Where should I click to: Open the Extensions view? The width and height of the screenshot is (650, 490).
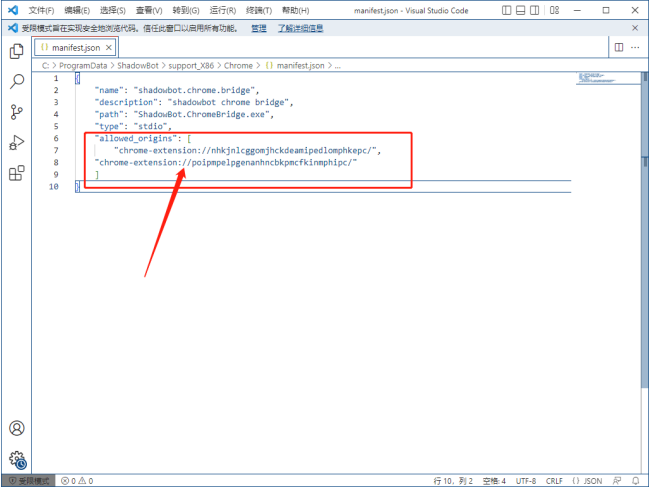(16, 173)
